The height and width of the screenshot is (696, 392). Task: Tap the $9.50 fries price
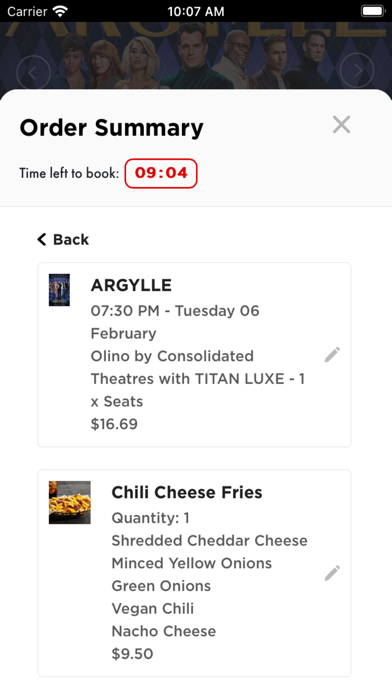click(132, 654)
